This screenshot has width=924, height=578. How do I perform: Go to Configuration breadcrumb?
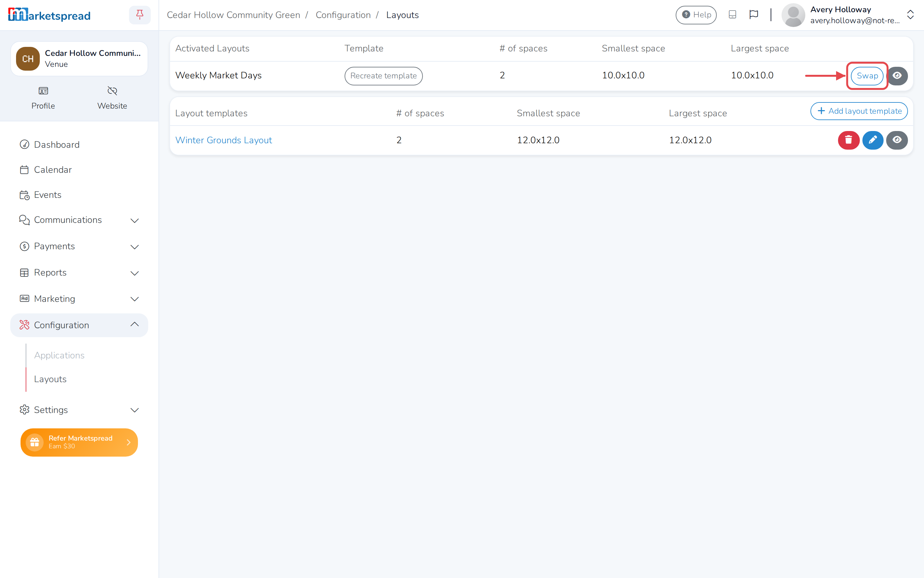point(343,15)
